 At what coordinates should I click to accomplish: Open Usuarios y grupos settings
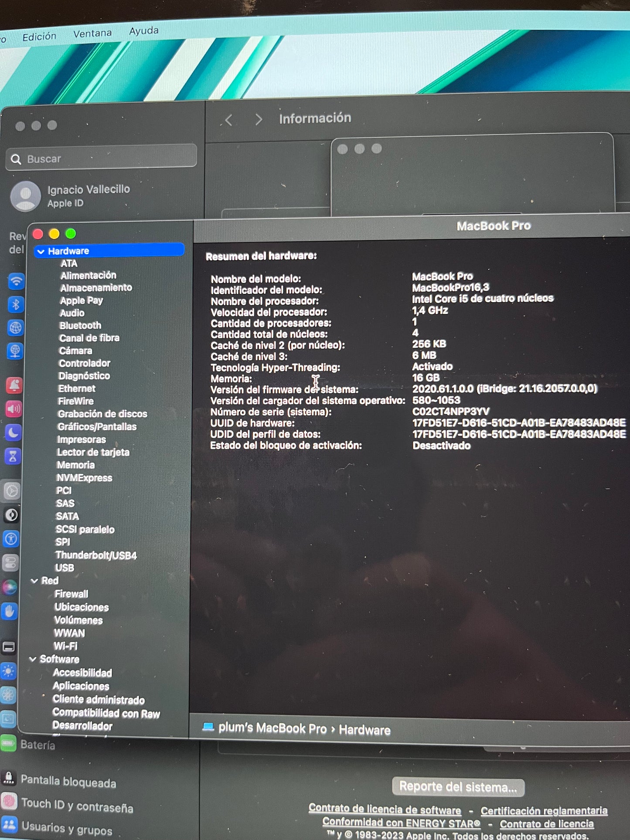pos(67,827)
